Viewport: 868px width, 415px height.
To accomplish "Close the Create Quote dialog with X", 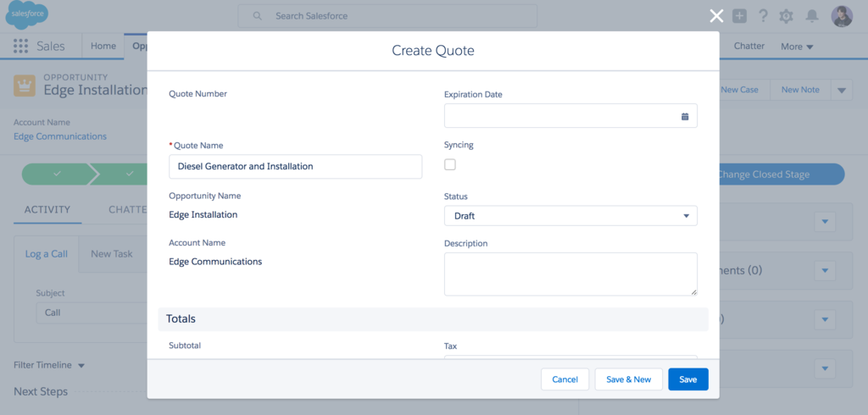I will point(716,16).
